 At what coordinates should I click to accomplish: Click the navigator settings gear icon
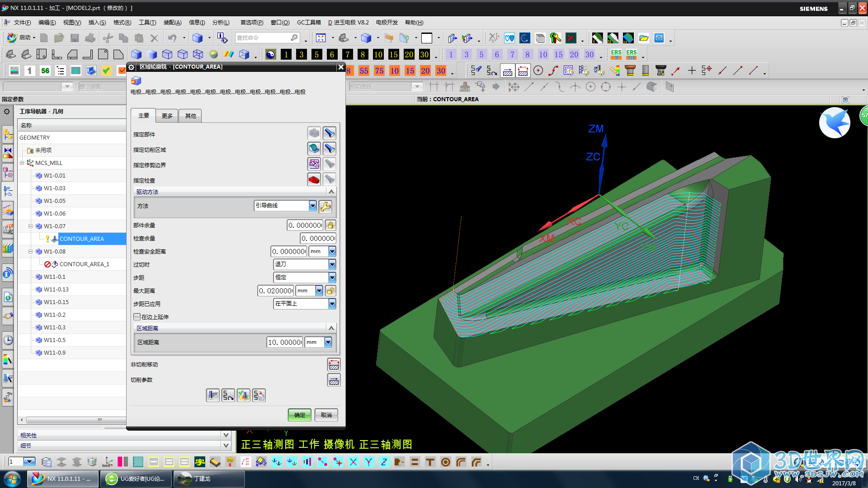point(7,111)
